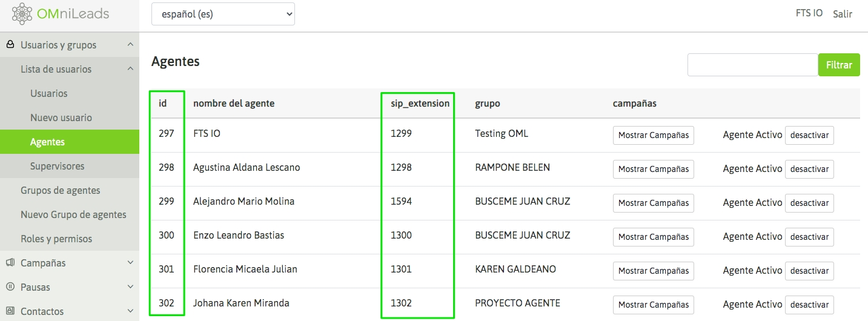Click the Contactos icon in sidebar
The height and width of the screenshot is (321, 868).
coord(10,311)
